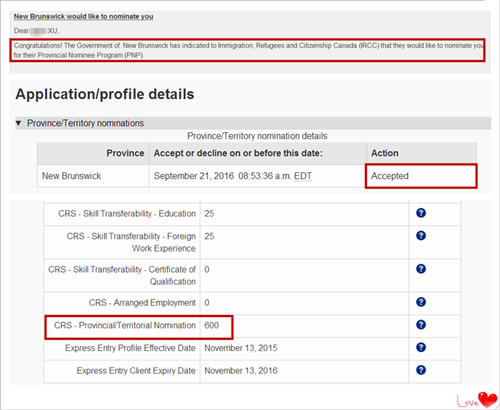Select 'November 13, 2015' effective date value

[x=241, y=348]
